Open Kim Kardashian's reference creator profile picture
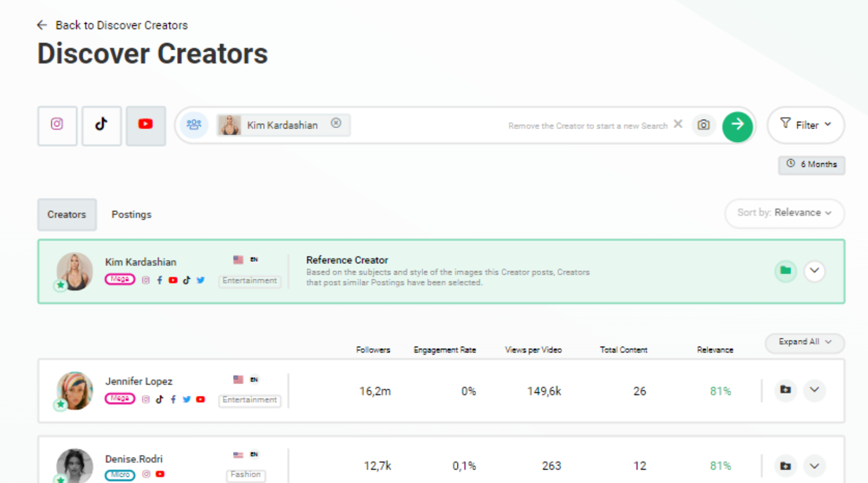This screenshot has width=868, height=483. (74, 271)
